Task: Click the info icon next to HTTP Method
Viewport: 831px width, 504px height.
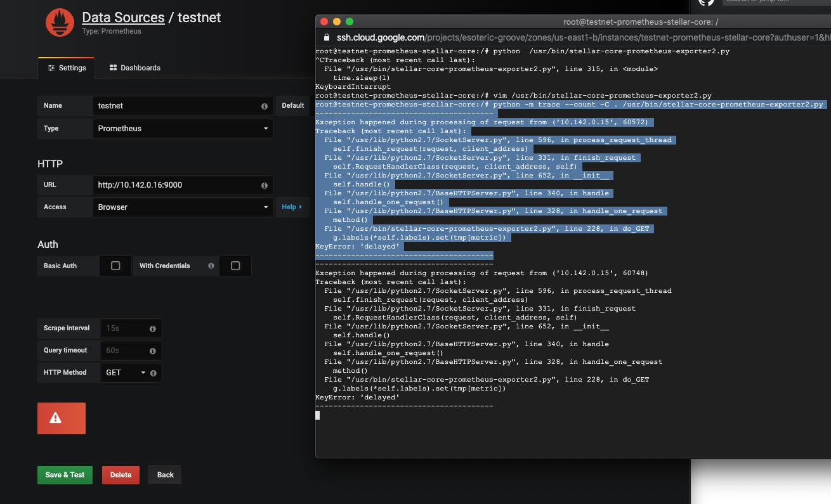Action: [152, 373]
